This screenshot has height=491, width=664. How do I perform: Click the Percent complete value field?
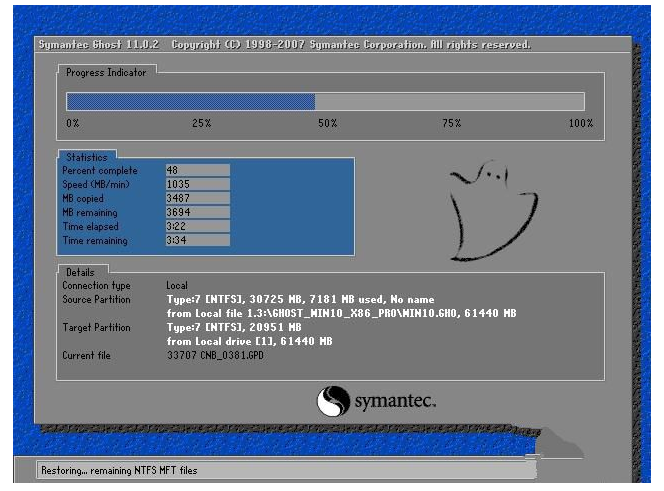point(197,170)
